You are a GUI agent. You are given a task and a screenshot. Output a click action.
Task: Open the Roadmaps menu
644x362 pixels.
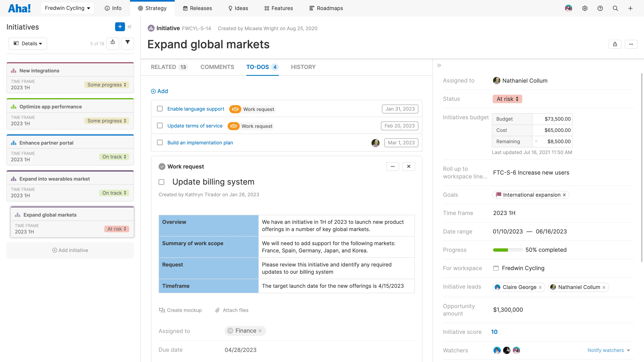[326, 8]
